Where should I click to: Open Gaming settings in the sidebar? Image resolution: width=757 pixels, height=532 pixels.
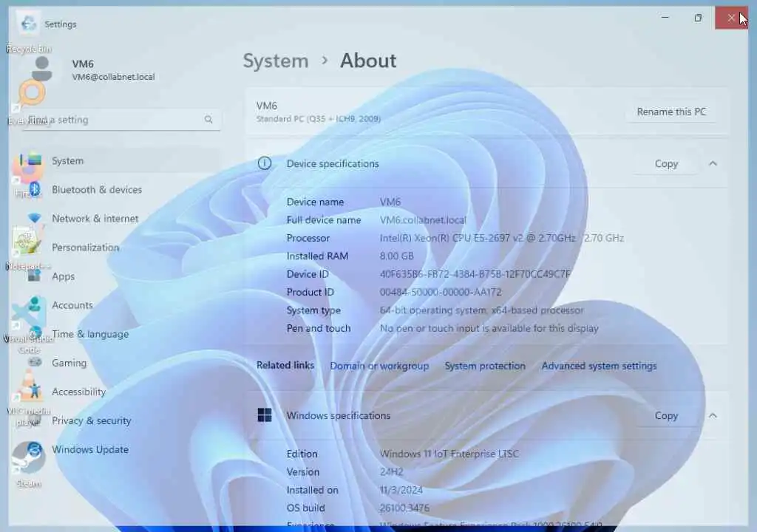(x=69, y=363)
